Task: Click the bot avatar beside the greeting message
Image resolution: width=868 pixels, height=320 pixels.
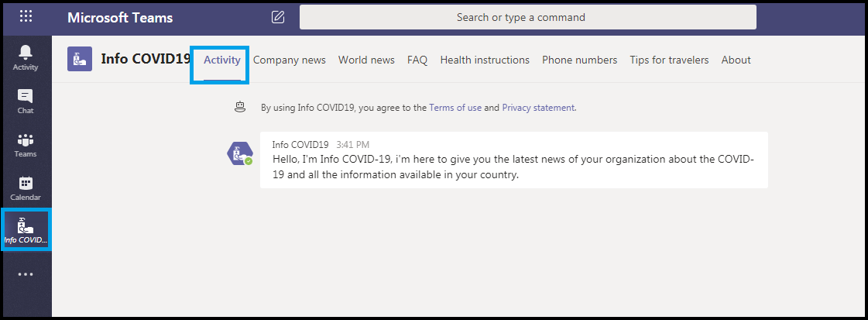Action: pyautogui.click(x=240, y=153)
